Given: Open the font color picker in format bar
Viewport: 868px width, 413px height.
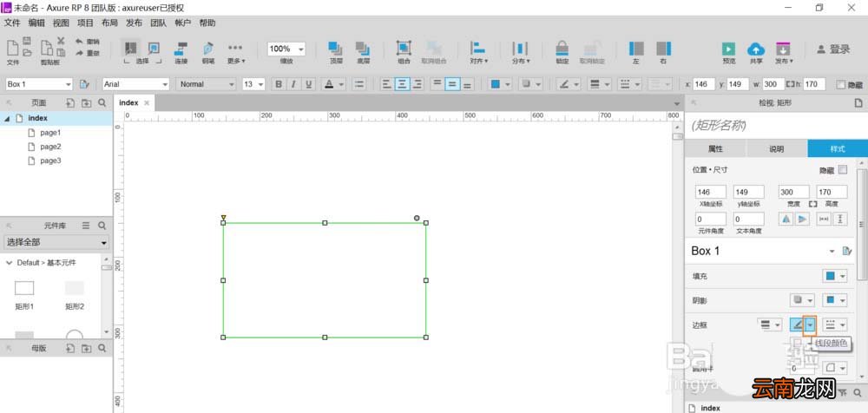Looking at the screenshot, I should pyautogui.click(x=329, y=84).
